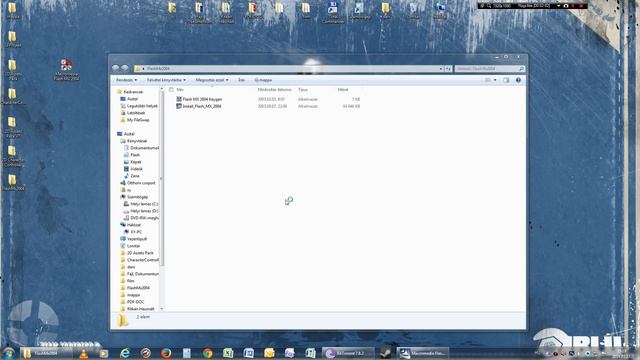
Task: Click the navigation pane scroll-down arrow
Action: tap(162, 309)
